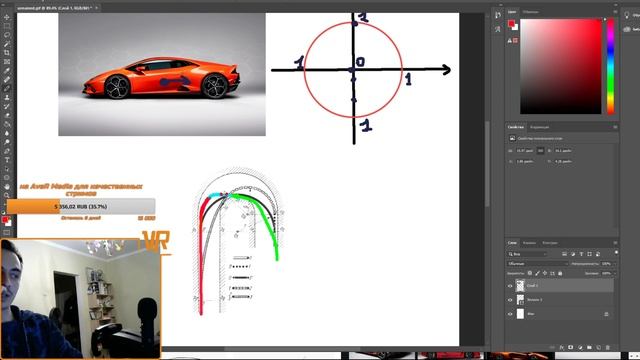Pick a shade in the color field
Screen dimensions: 640x360
pos(560,66)
